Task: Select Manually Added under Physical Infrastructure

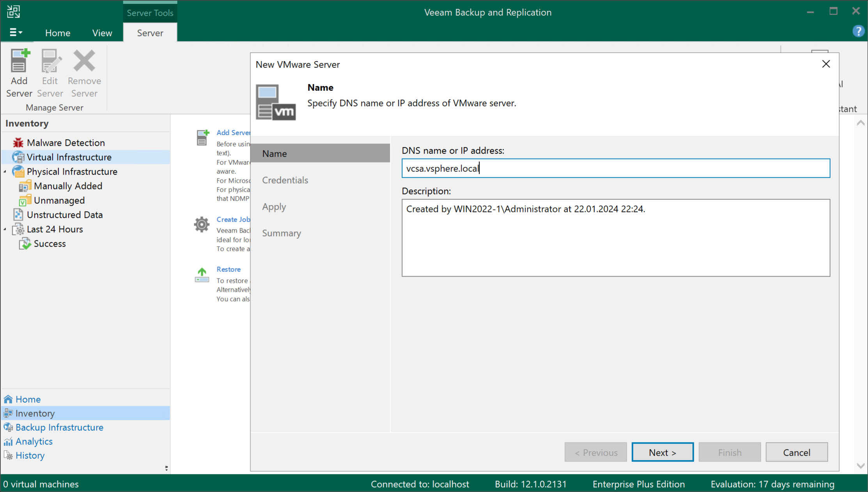Action: pyautogui.click(x=68, y=186)
